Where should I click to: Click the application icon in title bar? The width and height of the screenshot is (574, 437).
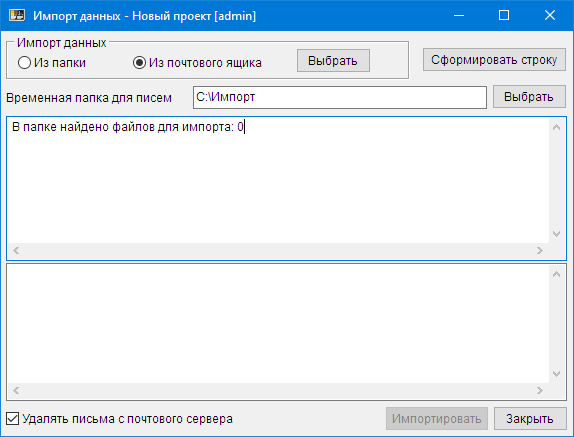tap(17, 15)
